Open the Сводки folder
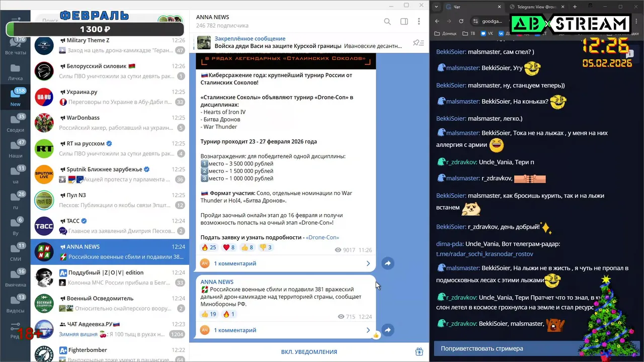The width and height of the screenshot is (644, 362). click(16, 124)
